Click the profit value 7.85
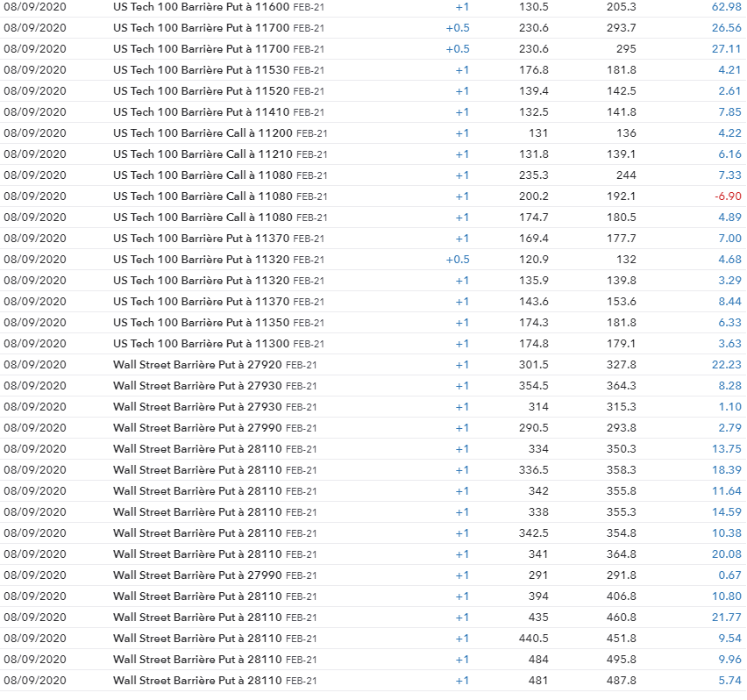 pyautogui.click(x=729, y=112)
